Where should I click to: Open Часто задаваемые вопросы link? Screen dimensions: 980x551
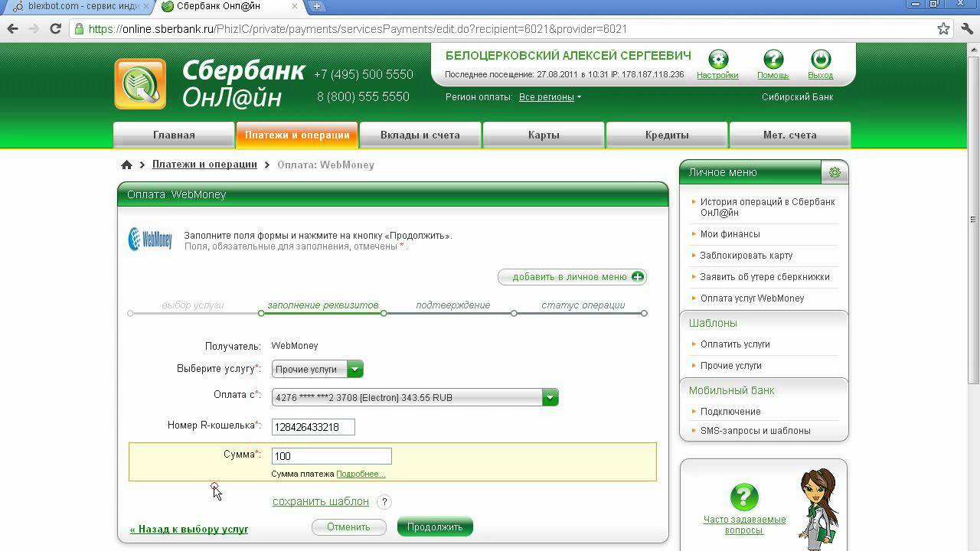click(x=745, y=524)
